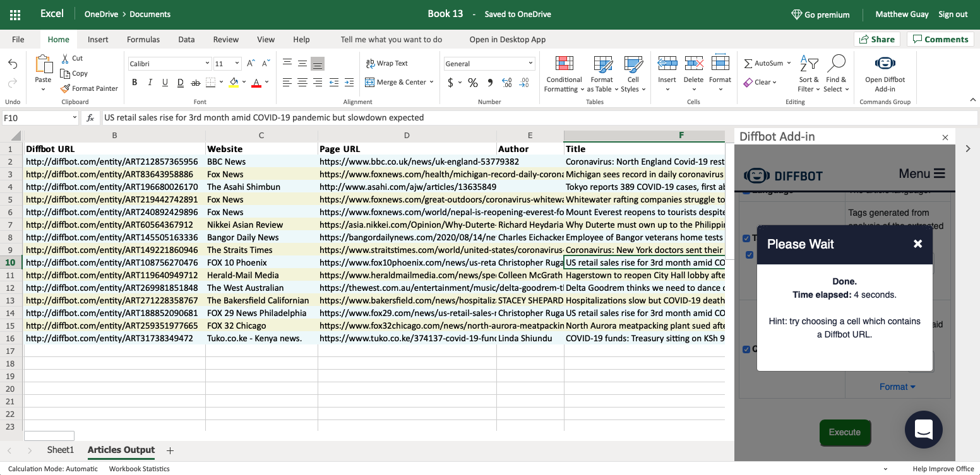Screen dimensions: 980x475
Task: Center text horizontally
Action: tap(302, 82)
